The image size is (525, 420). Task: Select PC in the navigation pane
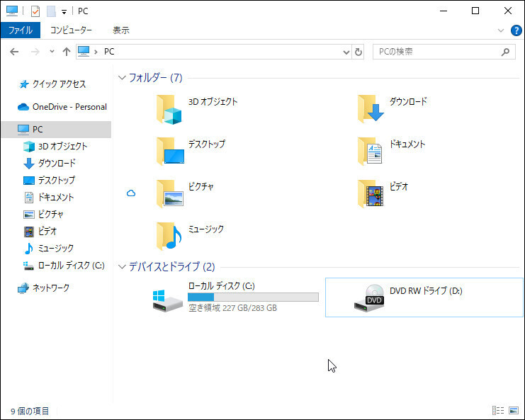[56, 129]
